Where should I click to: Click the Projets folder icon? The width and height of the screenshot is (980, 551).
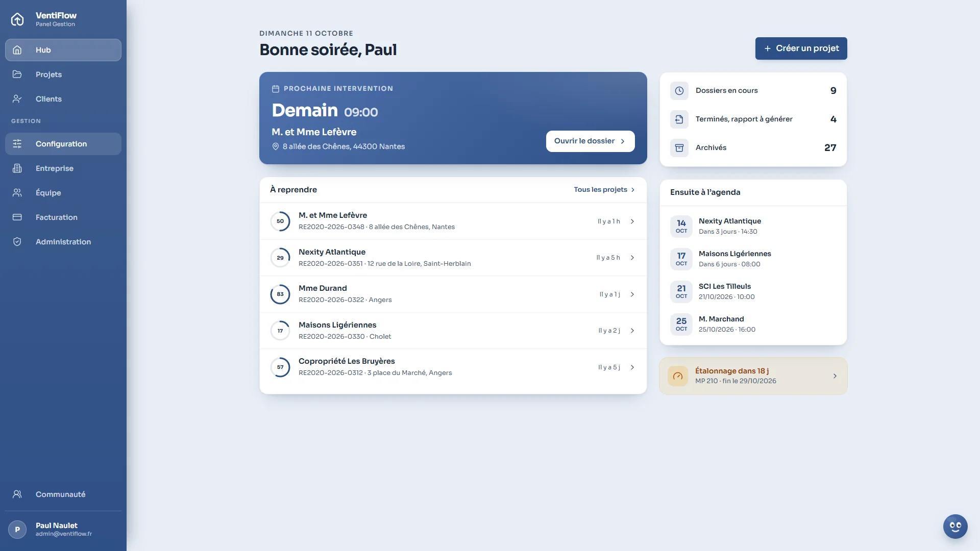(17, 74)
